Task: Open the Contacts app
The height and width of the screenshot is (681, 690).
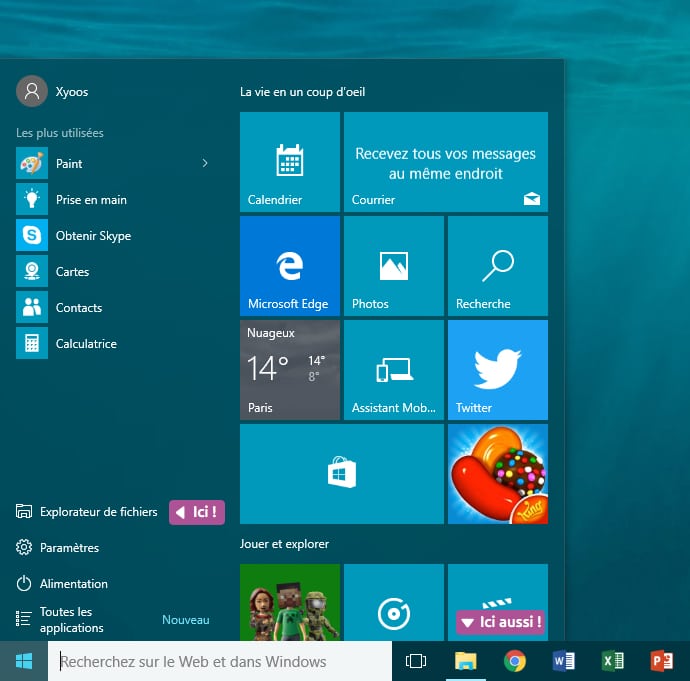Action: [114, 308]
